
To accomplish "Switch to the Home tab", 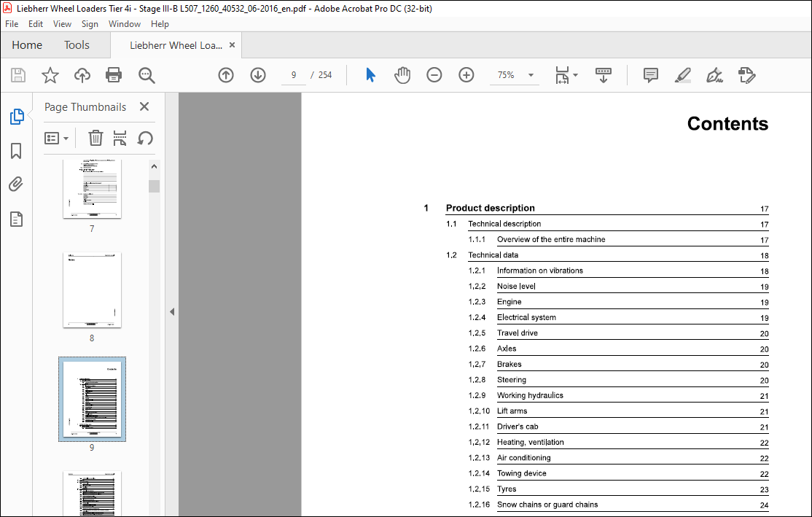I will [x=27, y=45].
